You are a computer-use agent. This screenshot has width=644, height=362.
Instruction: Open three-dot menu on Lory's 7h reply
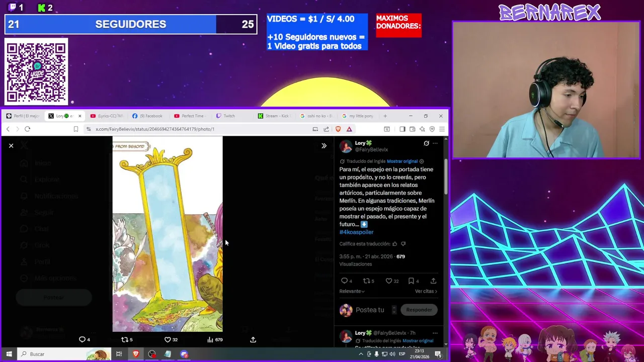pyautogui.click(x=435, y=333)
